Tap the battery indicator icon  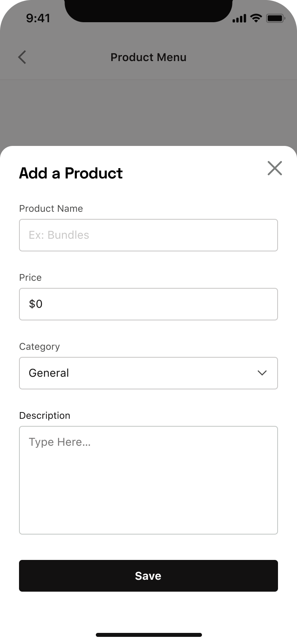[x=275, y=18]
